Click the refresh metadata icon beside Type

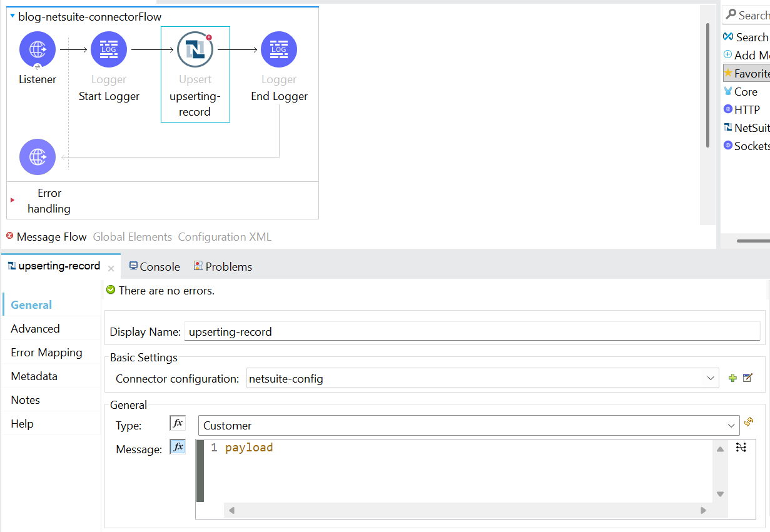pyautogui.click(x=749, y=423)
